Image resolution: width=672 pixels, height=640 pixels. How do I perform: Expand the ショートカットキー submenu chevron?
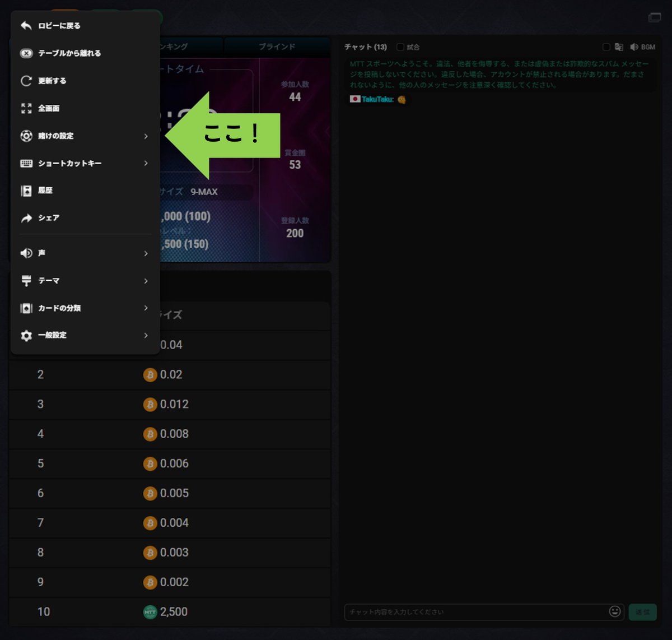coord(146,163)
